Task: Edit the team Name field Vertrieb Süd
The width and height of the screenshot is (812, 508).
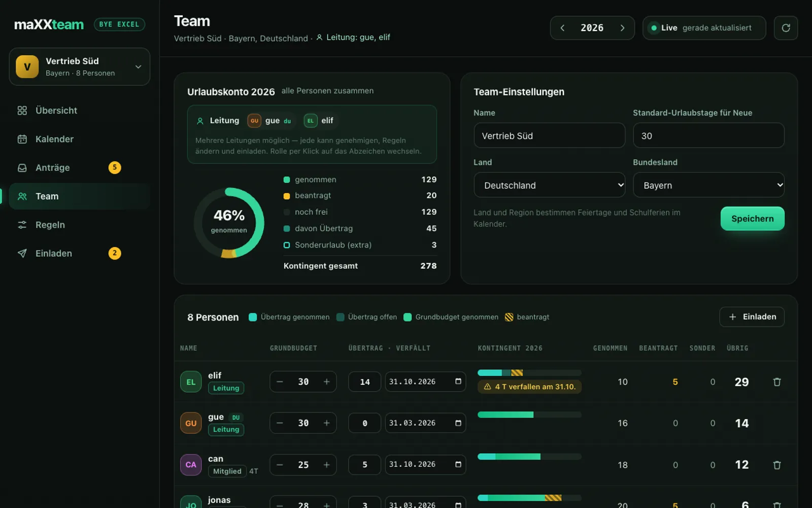Action: (549, 136)
